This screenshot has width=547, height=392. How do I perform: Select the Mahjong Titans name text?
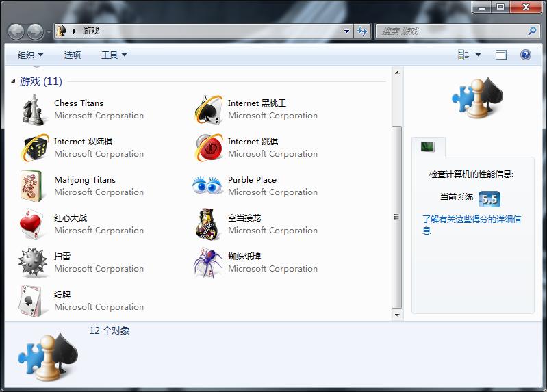tap(85, 180)
